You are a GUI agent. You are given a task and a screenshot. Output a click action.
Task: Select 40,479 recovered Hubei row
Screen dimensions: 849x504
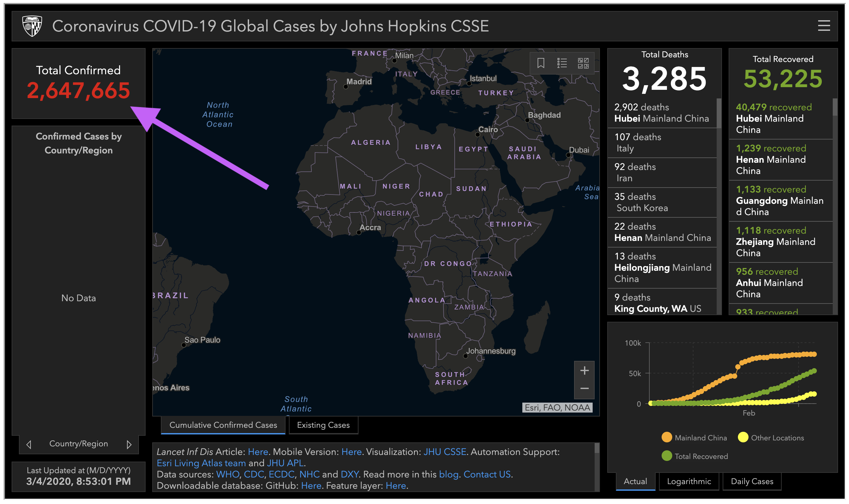781,118
